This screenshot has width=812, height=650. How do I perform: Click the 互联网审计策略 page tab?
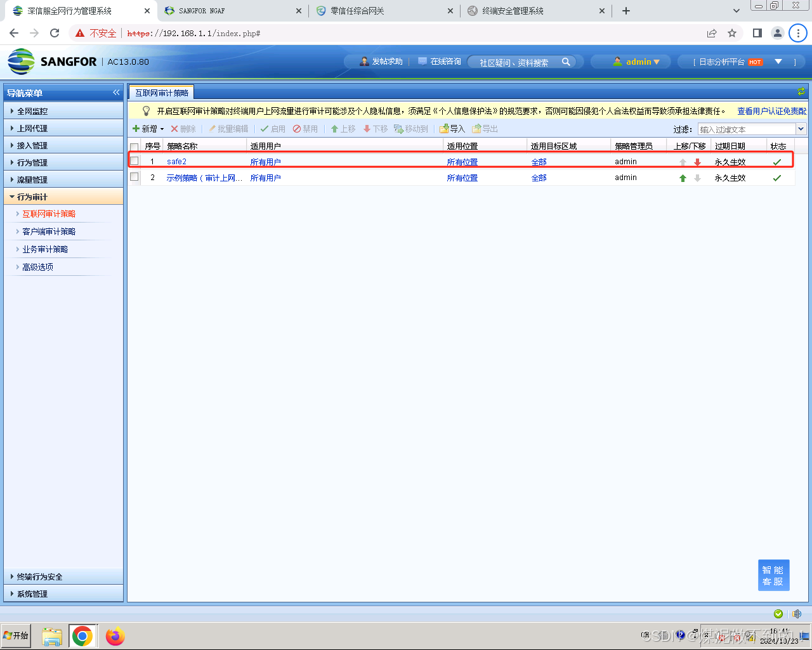pyautogui.click(x=162, y=93)
